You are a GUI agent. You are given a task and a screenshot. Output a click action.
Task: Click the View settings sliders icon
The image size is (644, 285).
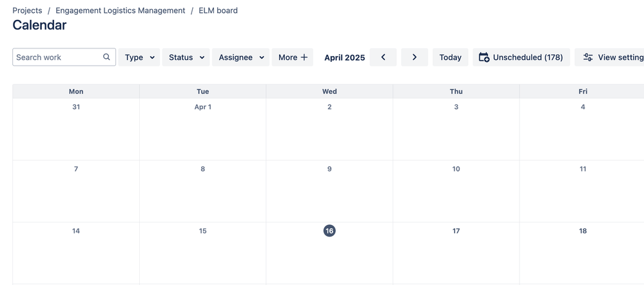588,57
